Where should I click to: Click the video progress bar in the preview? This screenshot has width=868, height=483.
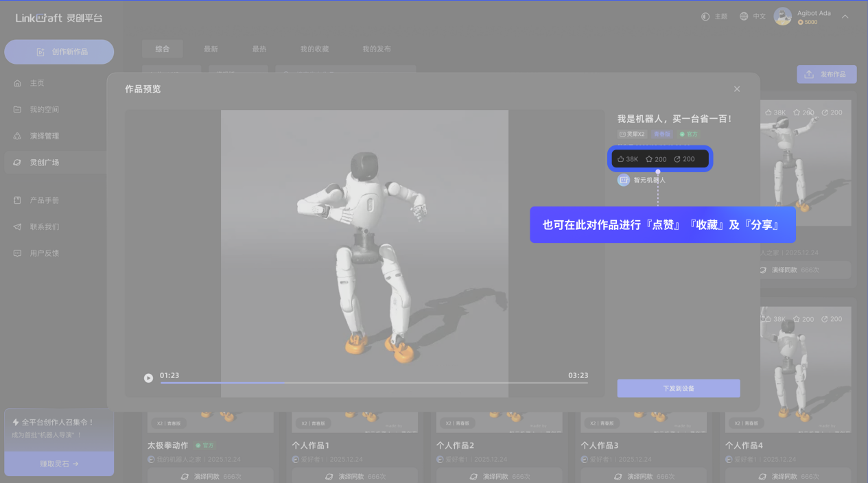click(x=374, y=383)
